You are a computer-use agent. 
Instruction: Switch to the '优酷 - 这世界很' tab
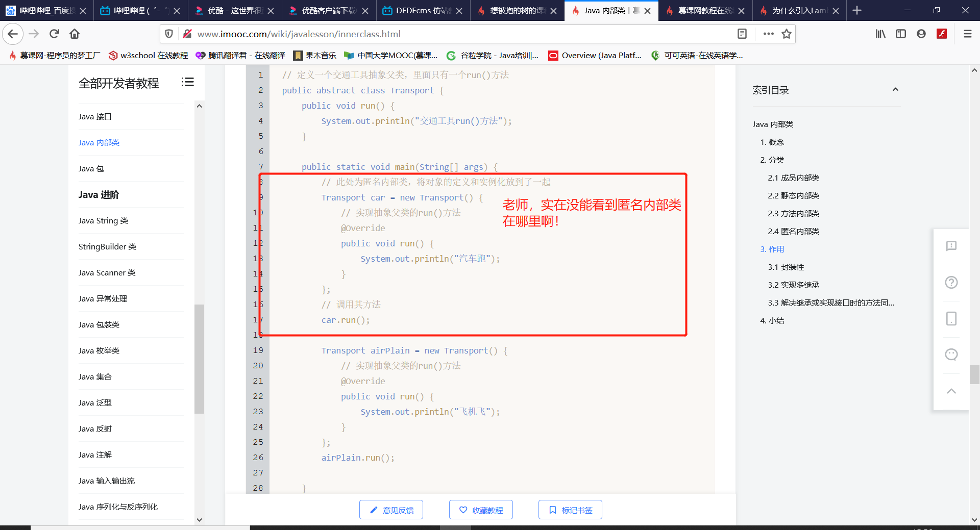pos(235,11)
